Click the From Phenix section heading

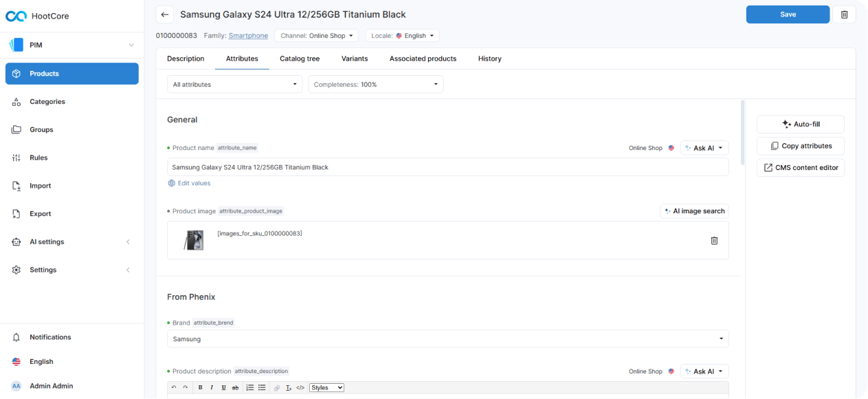tap(191, 297)
